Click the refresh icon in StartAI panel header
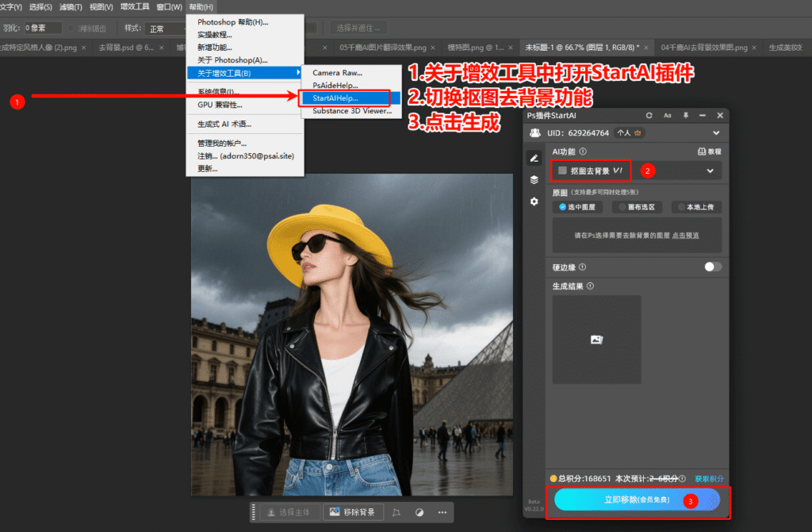Image resolution: width=812 pixels, height=532 pixels. [649, 116]
